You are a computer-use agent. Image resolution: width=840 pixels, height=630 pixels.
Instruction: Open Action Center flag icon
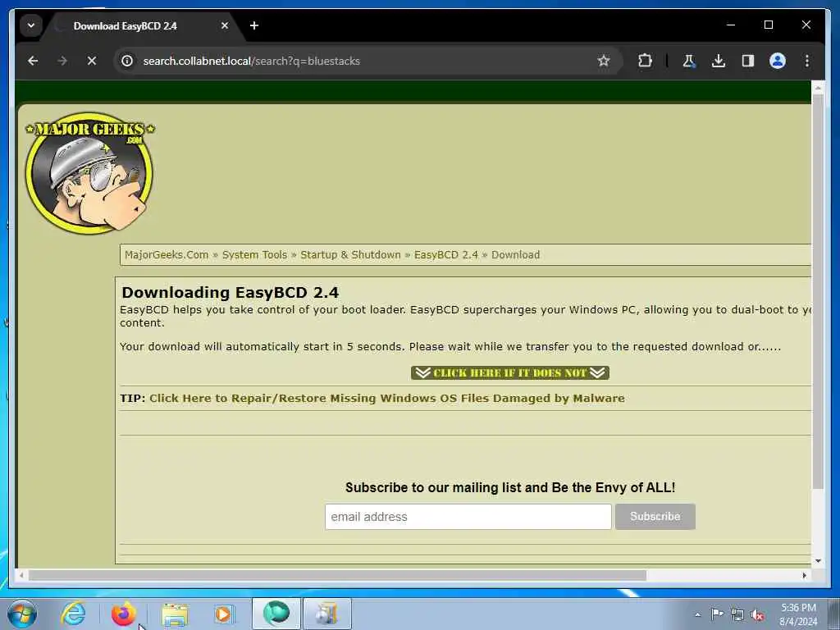point(717,614)
